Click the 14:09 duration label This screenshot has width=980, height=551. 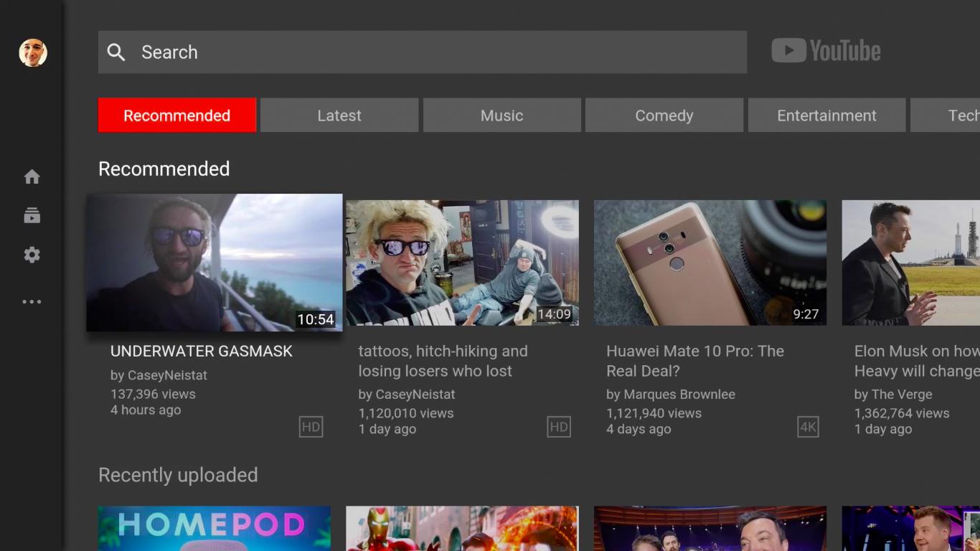[554, 314]
